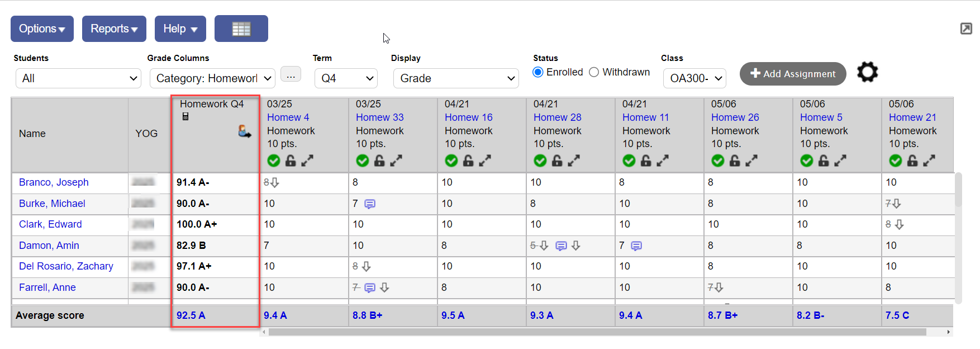Click green checkmark under Homew 33
This screenshot has width=980, height=349.
click(363, 161)
